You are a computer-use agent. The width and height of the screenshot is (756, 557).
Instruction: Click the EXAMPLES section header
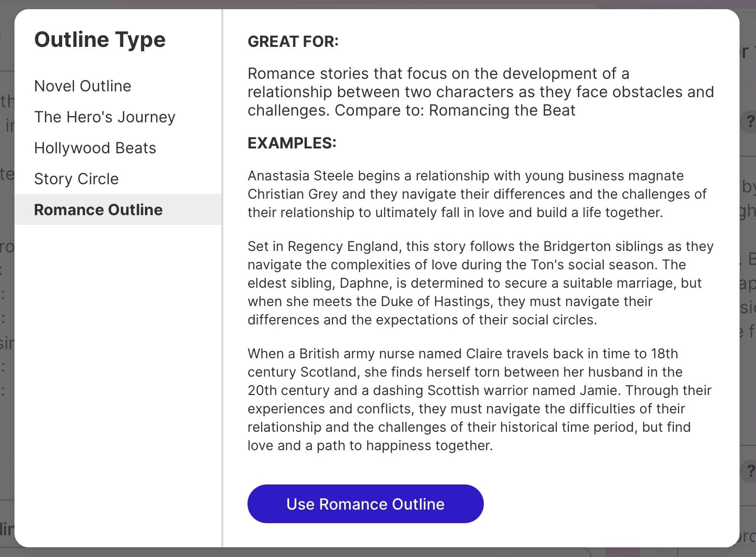(x=291, y=143)
